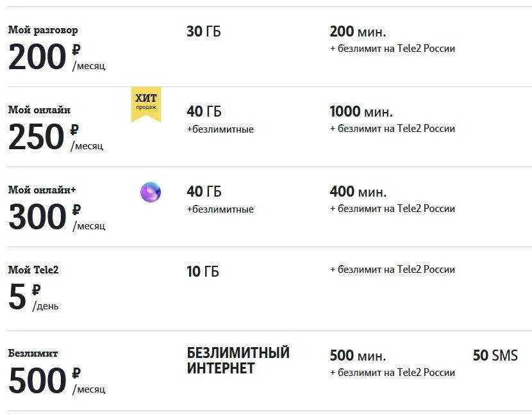Click the 200 ₽ per month price
This screenshot has height=415, width=532.
(x=56, y=57)
